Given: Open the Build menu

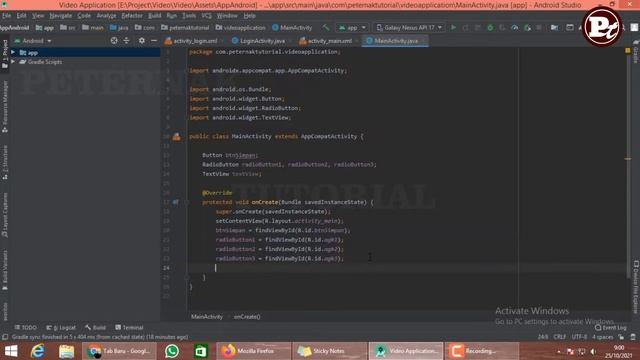Looking at the screenshot, I should 154,16.
